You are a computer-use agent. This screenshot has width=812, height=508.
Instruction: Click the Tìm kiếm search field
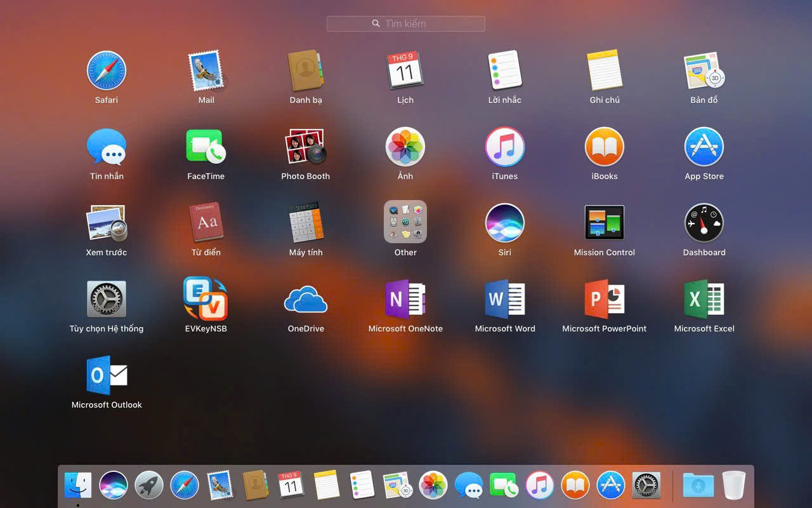406,23
